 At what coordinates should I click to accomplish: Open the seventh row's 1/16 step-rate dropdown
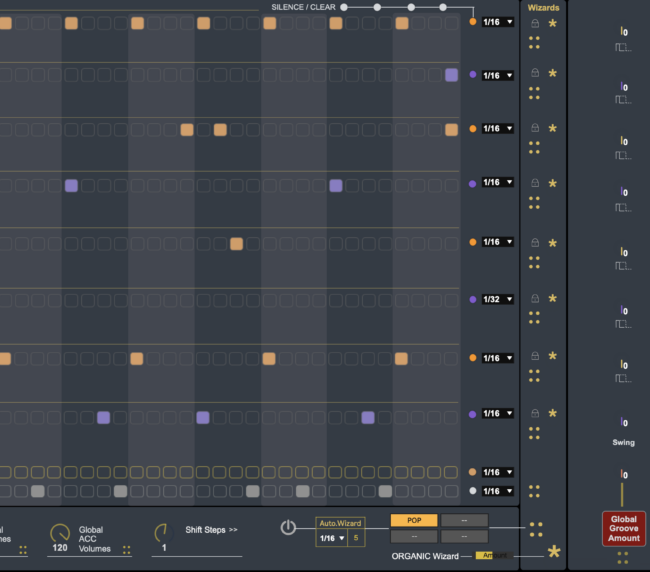pos(498,358)
